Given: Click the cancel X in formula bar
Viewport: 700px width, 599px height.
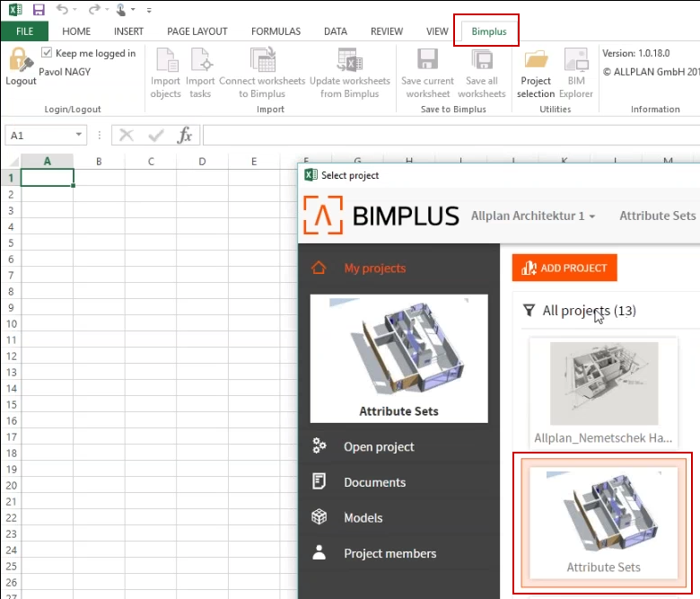Looking at the screenshot, I should click(127, 135).
